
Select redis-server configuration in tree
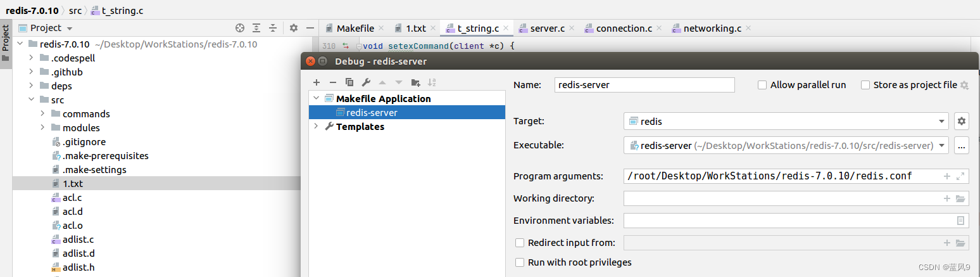point(407,112)
